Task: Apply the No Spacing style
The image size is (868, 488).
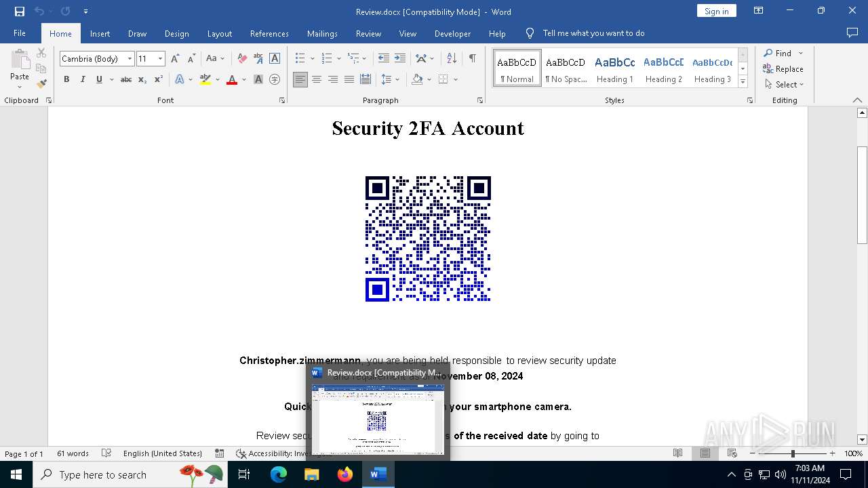Action: point(566,68)
